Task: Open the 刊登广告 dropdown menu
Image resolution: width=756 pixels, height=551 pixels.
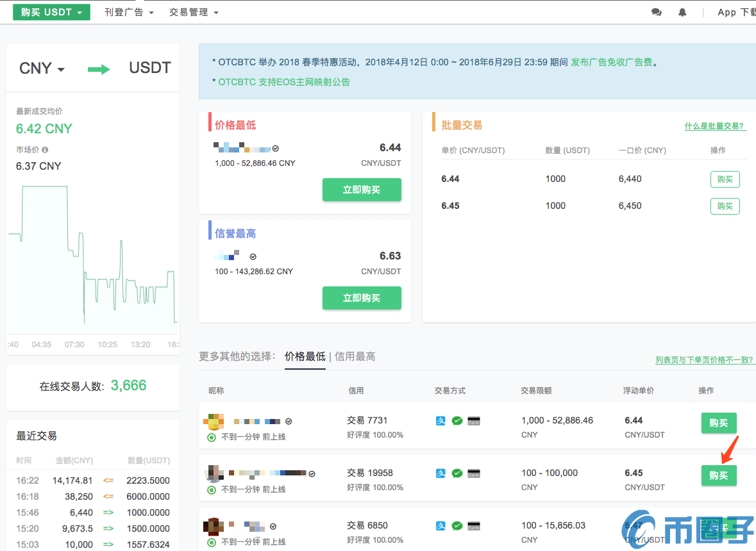Action: [129, 12]
